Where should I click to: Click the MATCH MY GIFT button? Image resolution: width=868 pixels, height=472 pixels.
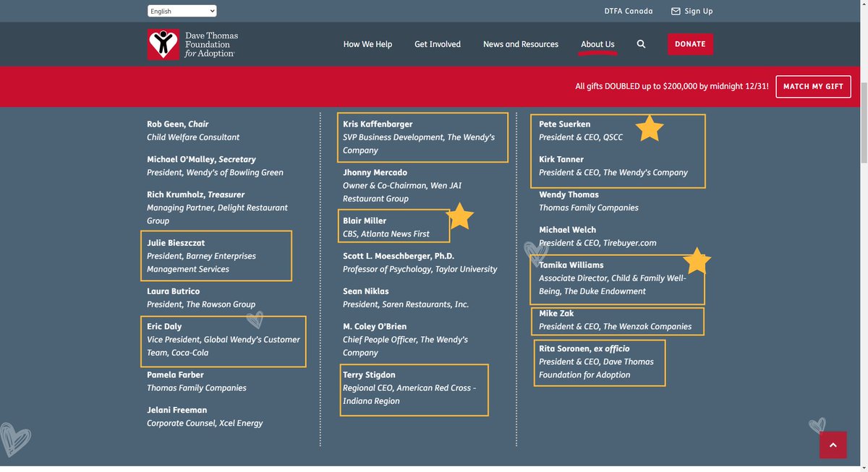pos(813,86)
